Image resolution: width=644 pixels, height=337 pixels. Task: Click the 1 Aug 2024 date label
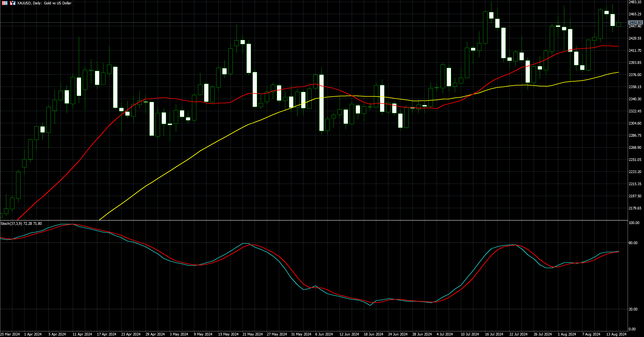click(567, 334)
